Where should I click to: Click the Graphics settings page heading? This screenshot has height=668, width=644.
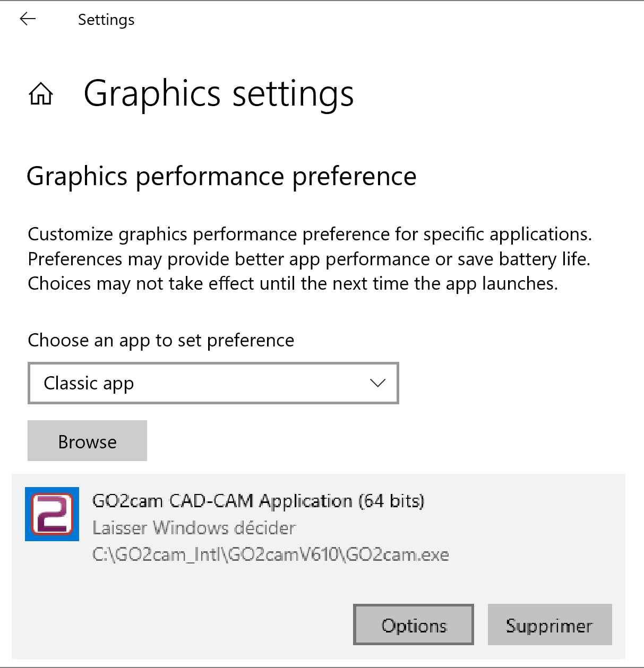[x=218, y=94]
